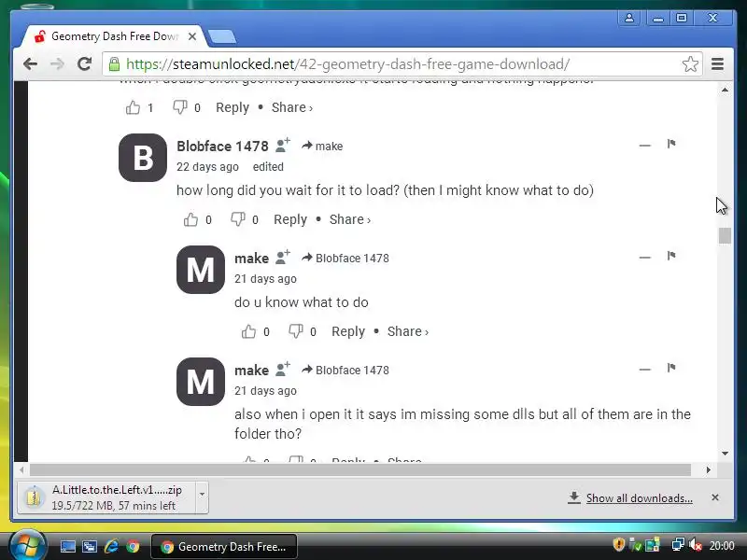Open make's profile name on 'missing dlls' comment
Image resolution: width=747 pixels, height=560 pixels.
(x=251, y=370)
